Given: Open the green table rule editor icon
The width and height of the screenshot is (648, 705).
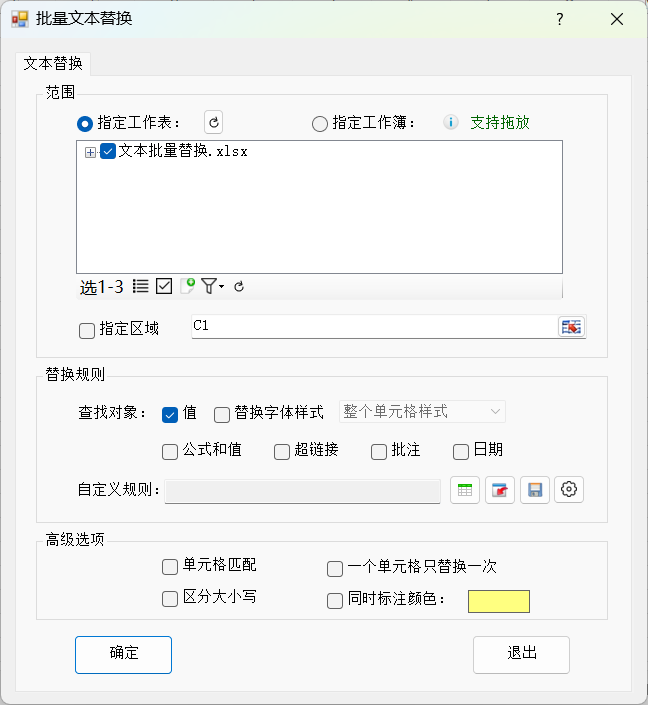Looking at the screenshot, I should [465, 490].
